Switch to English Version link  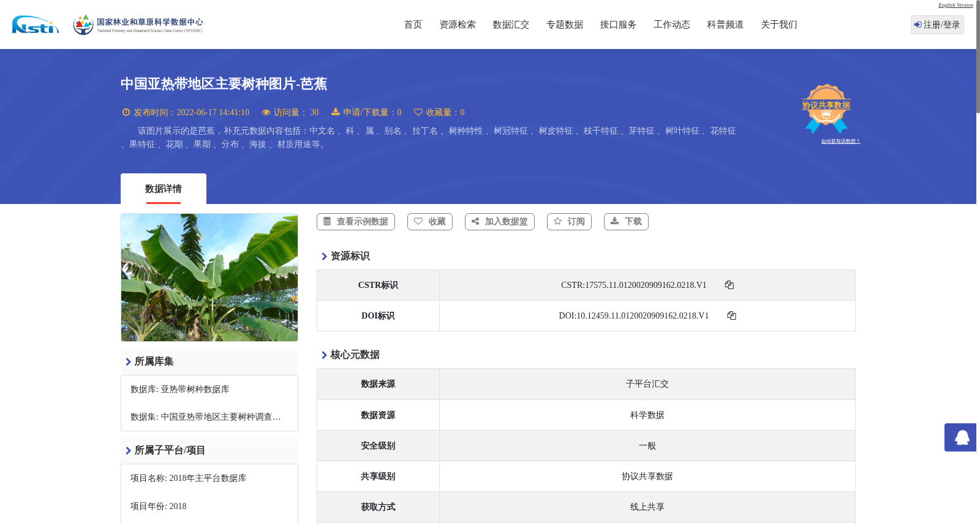point(956,5)
